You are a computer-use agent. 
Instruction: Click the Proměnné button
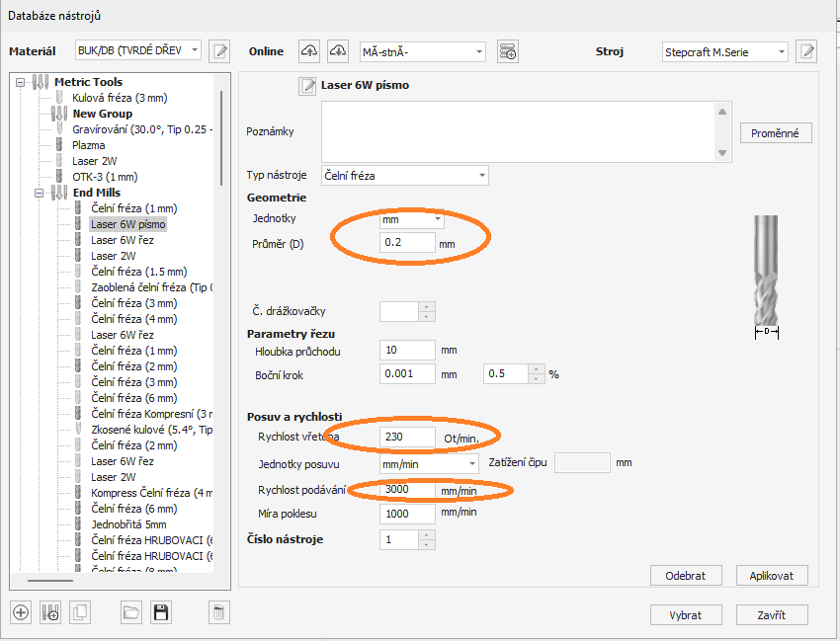click(x=776, y=133)
